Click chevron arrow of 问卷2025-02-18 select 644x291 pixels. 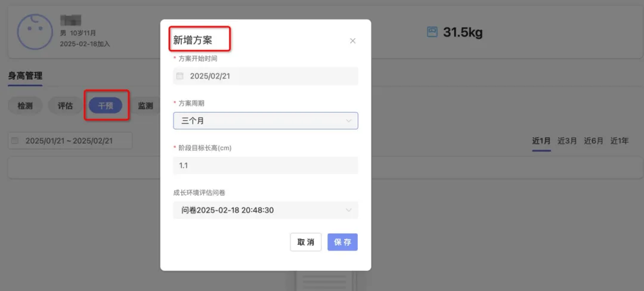tap(349, 210)
